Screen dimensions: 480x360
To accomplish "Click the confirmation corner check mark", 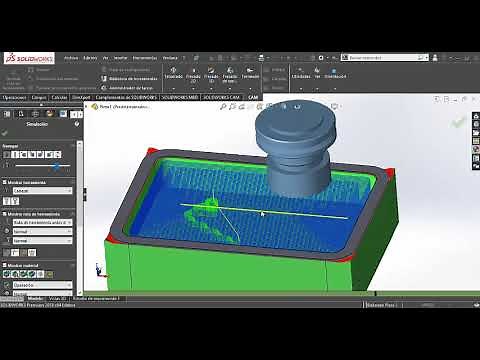I will (458, 122).
